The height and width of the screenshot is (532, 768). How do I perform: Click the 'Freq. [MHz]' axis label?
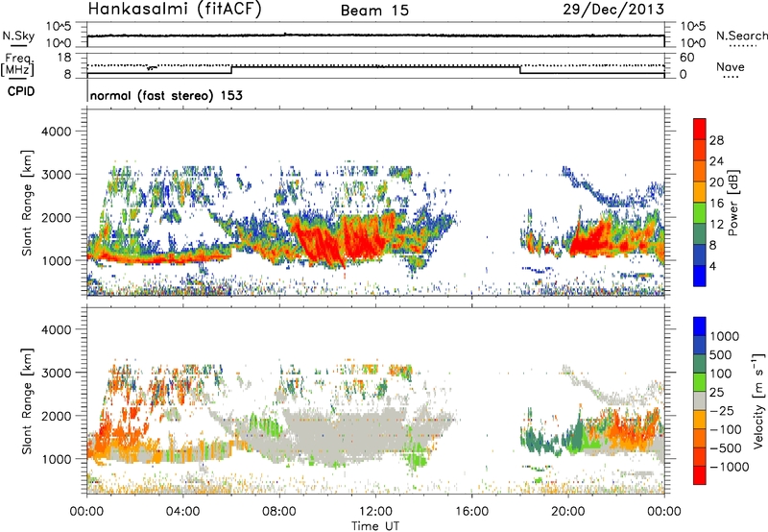point(17,65)
